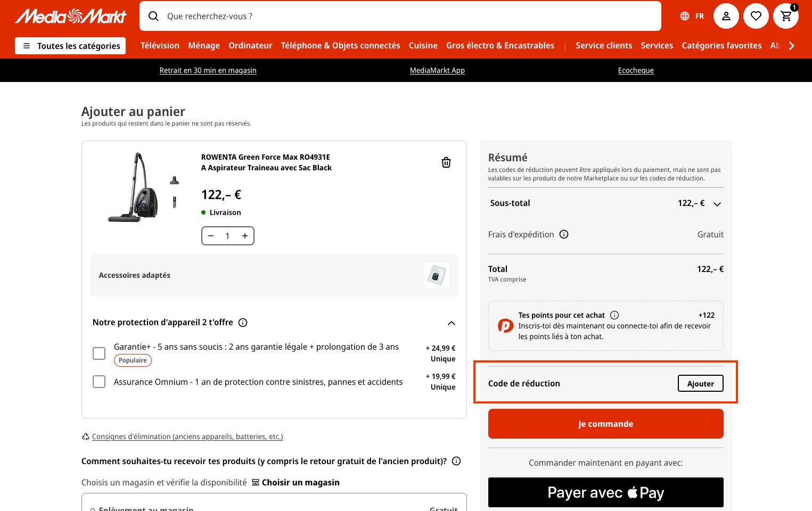
Task: Click the Populaire badge
Action: click(133, 360)
